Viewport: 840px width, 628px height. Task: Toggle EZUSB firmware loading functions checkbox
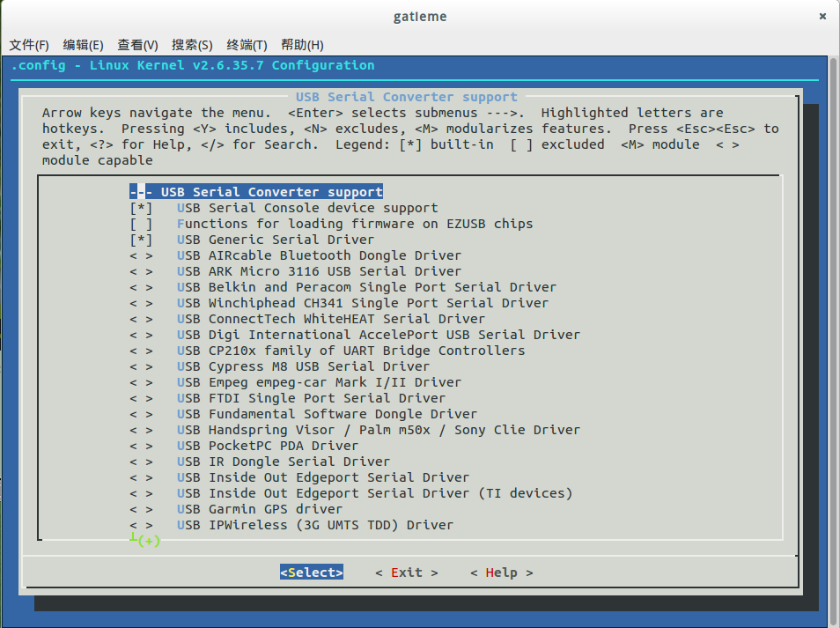(141, 224)
